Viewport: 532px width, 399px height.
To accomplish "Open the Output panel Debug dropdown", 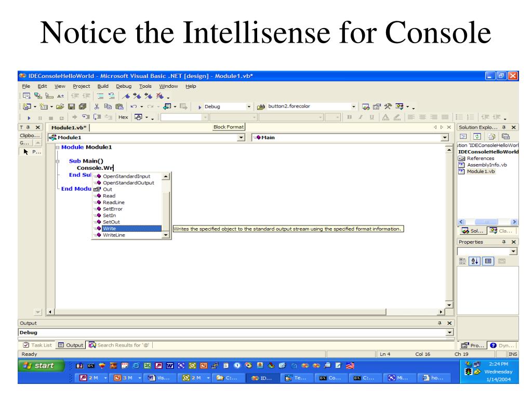I will 450,332.
